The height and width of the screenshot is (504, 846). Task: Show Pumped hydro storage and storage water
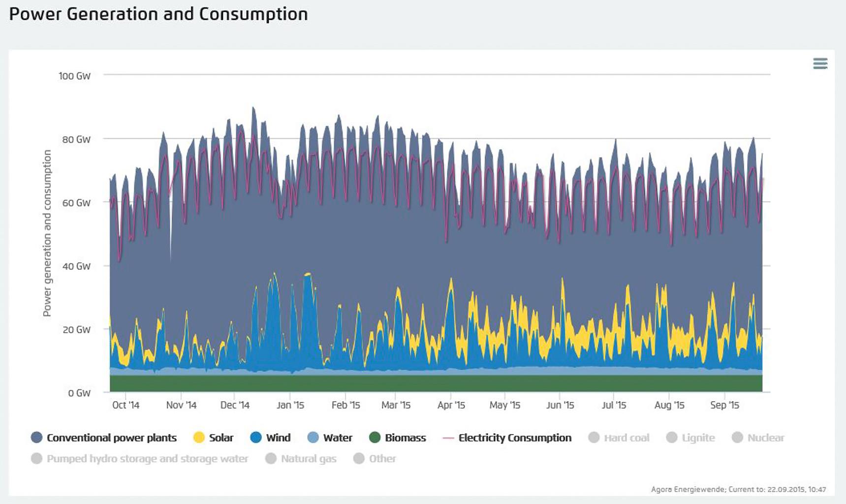[x=147, y=459]
